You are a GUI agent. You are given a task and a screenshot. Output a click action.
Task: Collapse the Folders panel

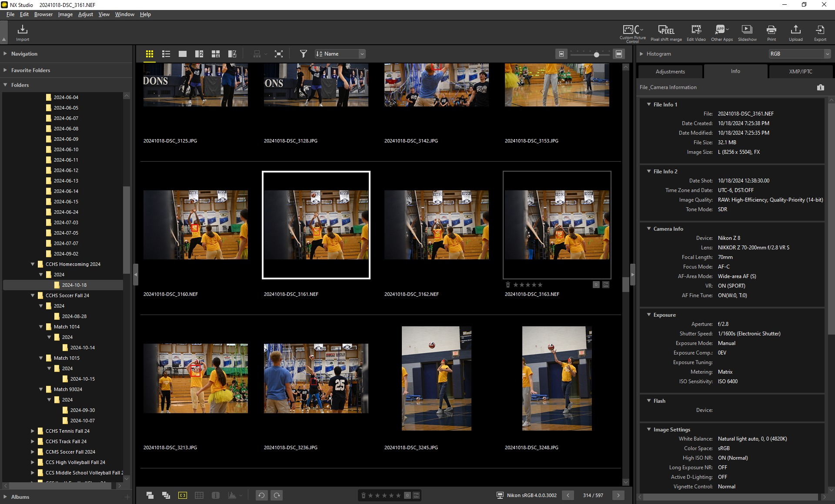(x=5, y=85)
